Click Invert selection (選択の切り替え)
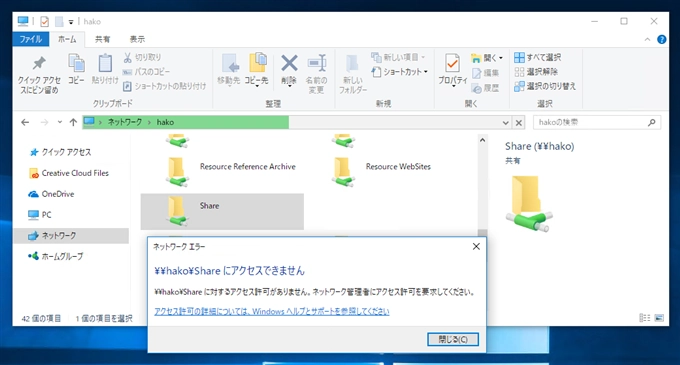This screenshot has width=680, height=365. click(545, 86)
